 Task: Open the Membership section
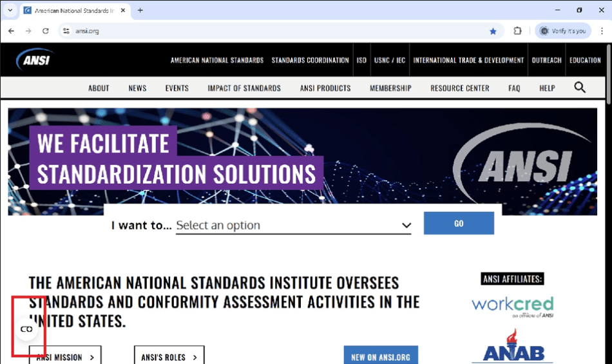(x=390, y=88)
